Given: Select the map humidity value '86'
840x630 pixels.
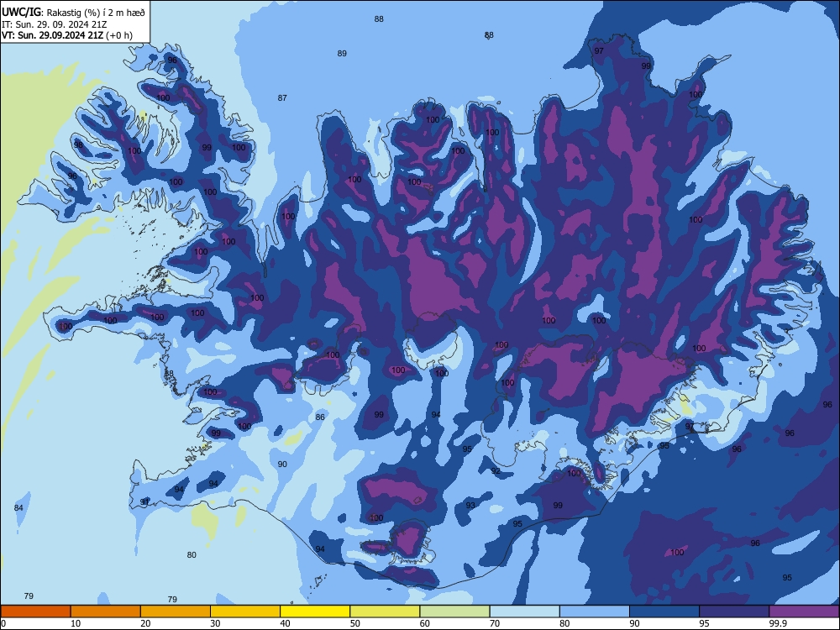Looking at the screenshot, I should [320, 417].
